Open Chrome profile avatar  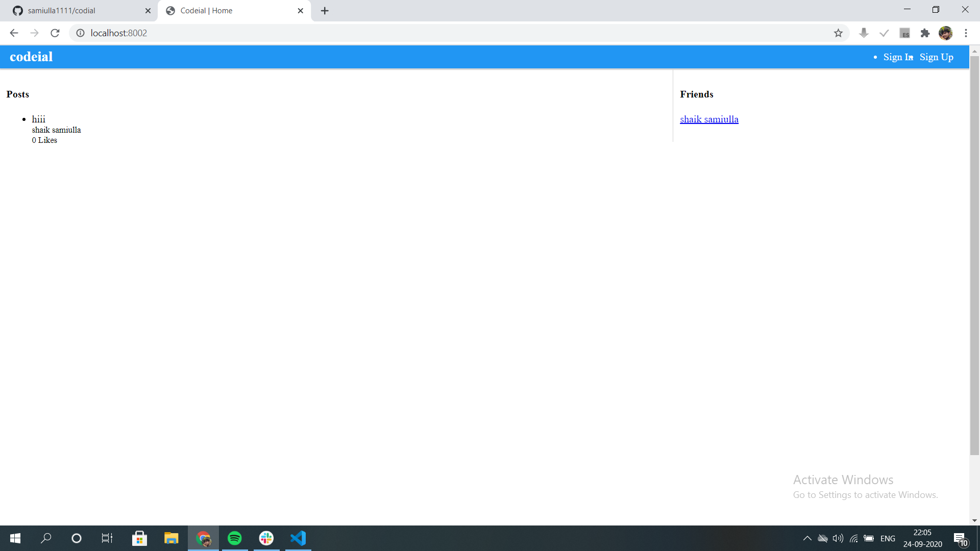tap(945, 33)
